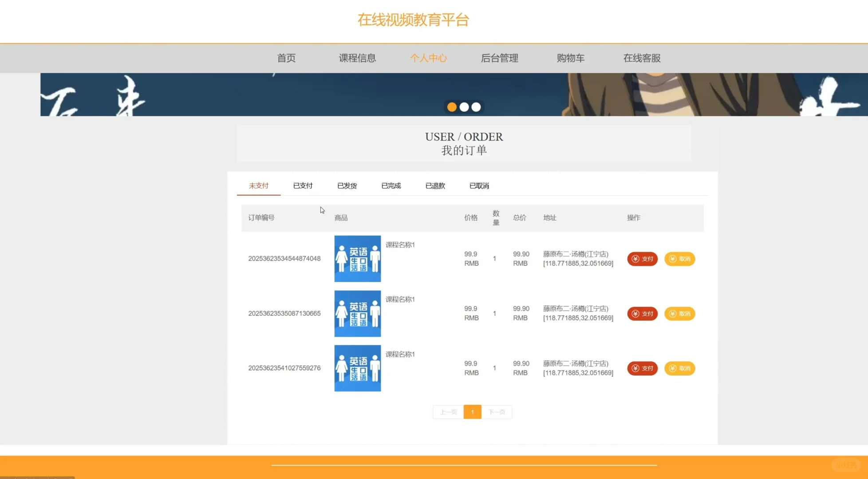Image resolution: width=868 pixels, height=479 pixels.
Task: Cancel order 20253623535087130665
Action: click(679, 314)
